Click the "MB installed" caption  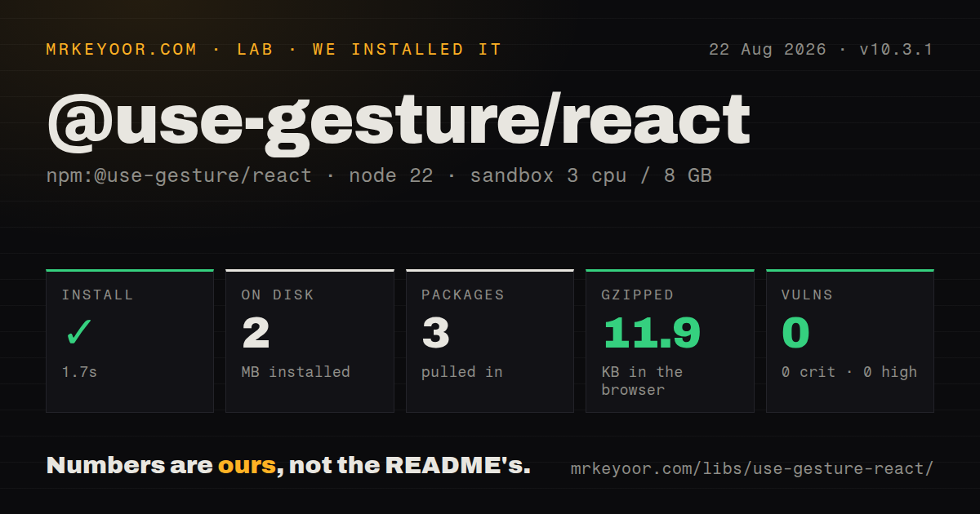pyautogui.click(x=296, y=372)
